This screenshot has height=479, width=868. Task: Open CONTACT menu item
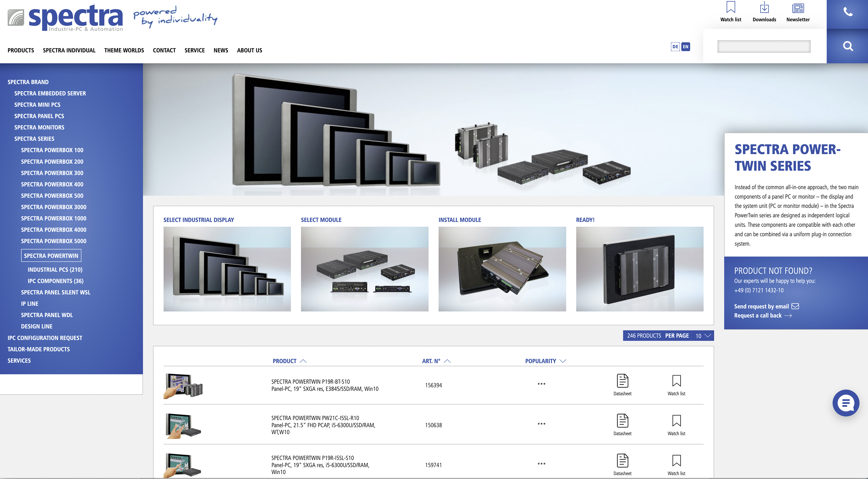point(164,50)
